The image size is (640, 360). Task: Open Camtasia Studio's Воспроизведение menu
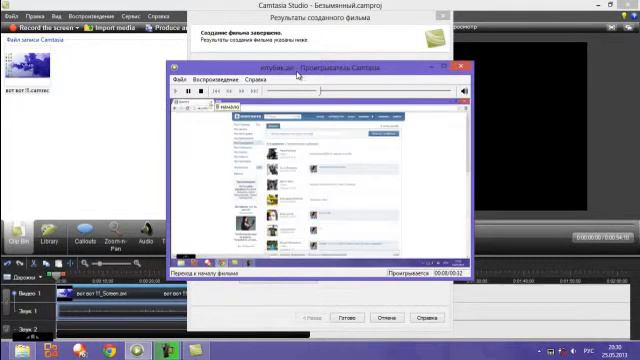click(91, 16)
